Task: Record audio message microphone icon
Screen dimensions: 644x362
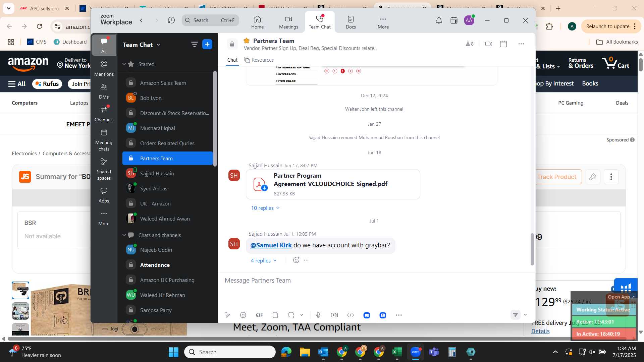Action: pyautogui.click(x=318, y=315)
